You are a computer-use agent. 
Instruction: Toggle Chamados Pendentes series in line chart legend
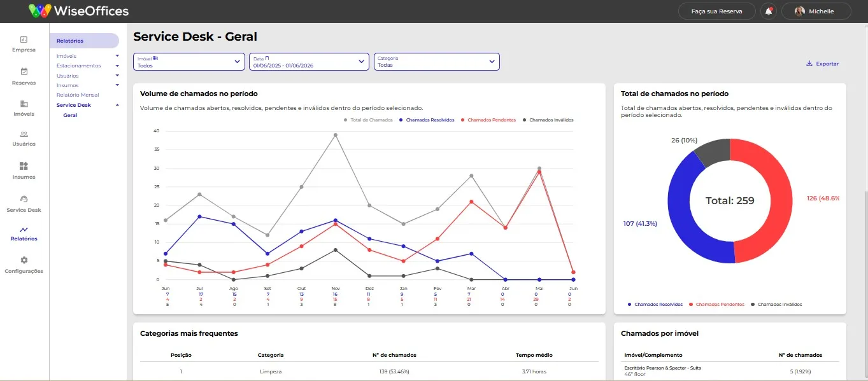488,120
